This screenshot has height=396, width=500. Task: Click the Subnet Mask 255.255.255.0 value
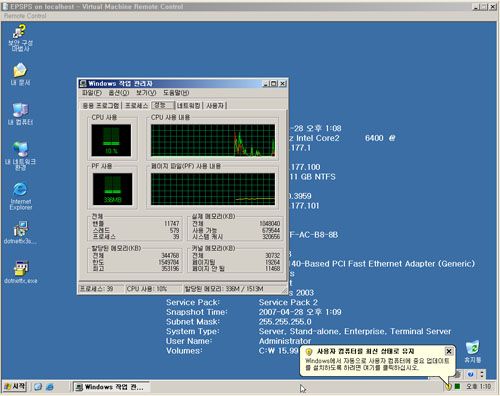[x=285, y=322]
